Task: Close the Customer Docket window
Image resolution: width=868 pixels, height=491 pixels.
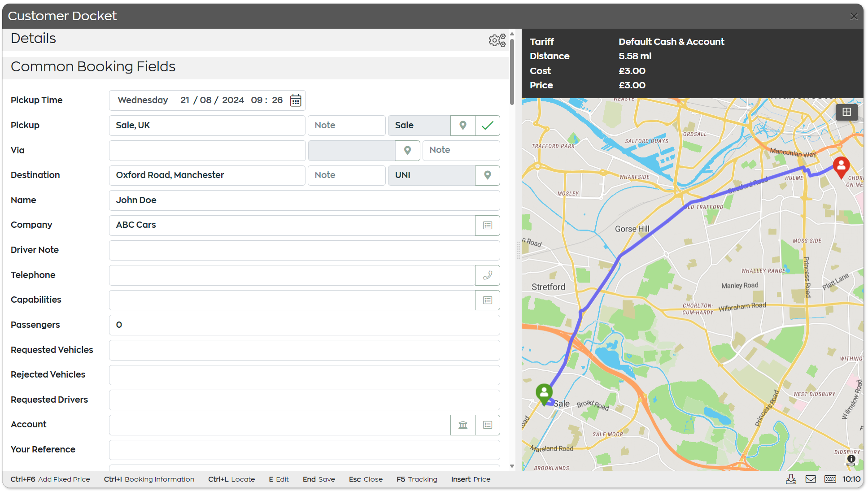Action: click(x=854, y=17)
